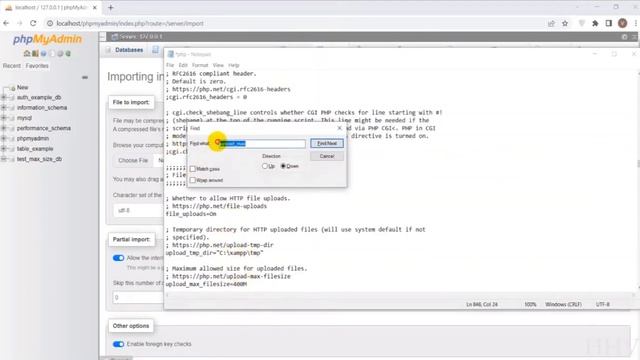Toggle browser side panel icon
The height and width of the screenshot is (360, 640).
pos(609,23)
